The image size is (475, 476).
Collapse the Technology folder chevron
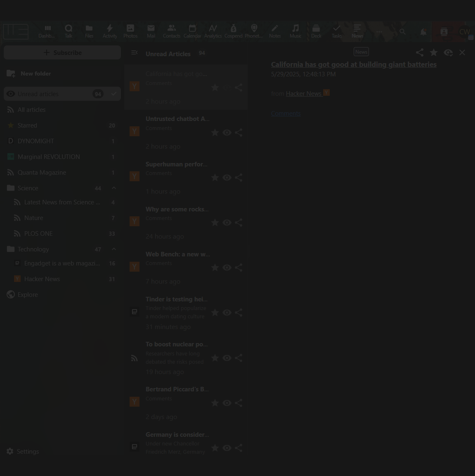(114, 249)
